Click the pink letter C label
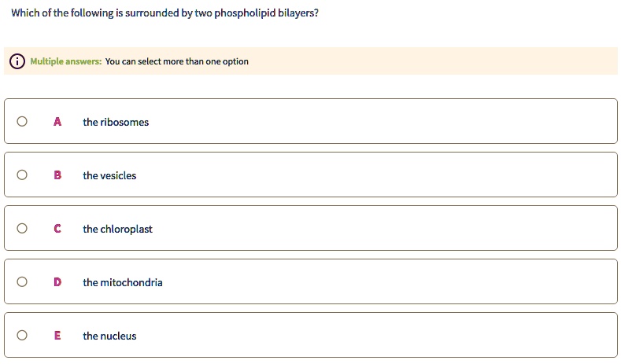Screen dimensions: 621x364 (57, 229)
